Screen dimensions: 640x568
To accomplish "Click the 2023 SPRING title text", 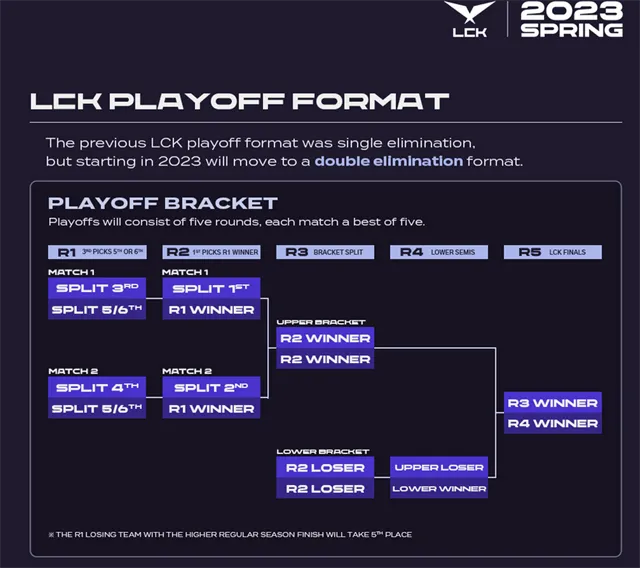I will click(572, 20).
